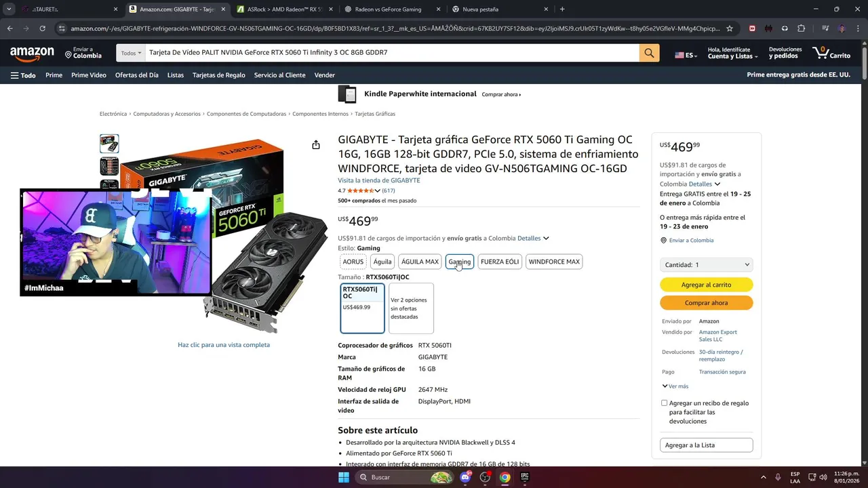This screenshot has height=488, width=868.
Task: Open the volume tray icon
Action: tap(823, 477)
